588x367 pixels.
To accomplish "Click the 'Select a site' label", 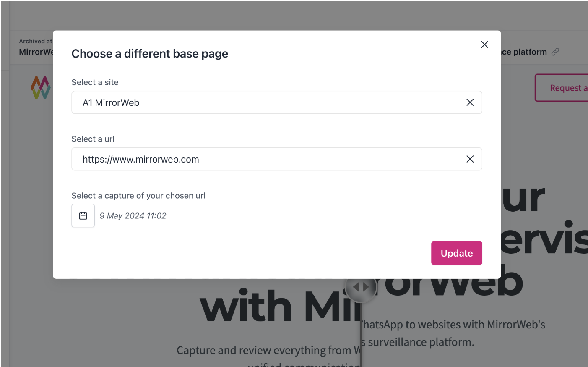I will point(95,82).
